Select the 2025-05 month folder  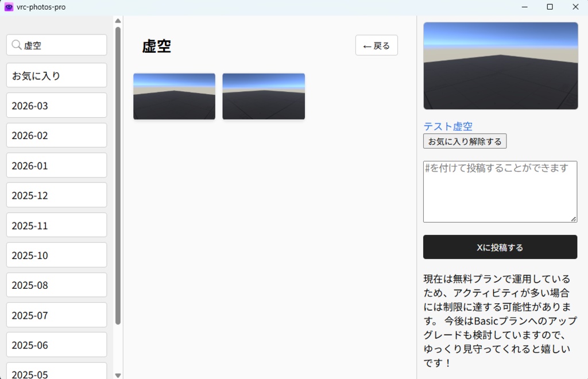[x=56, y=372]
